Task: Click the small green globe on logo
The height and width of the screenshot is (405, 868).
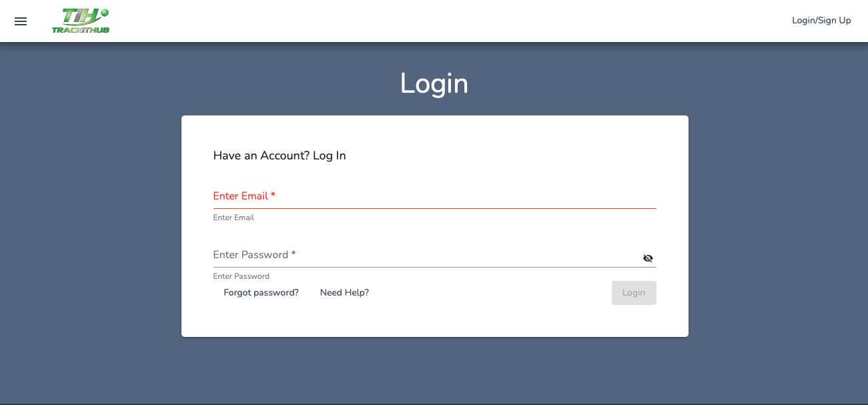Action: click(x=105, y=12)
